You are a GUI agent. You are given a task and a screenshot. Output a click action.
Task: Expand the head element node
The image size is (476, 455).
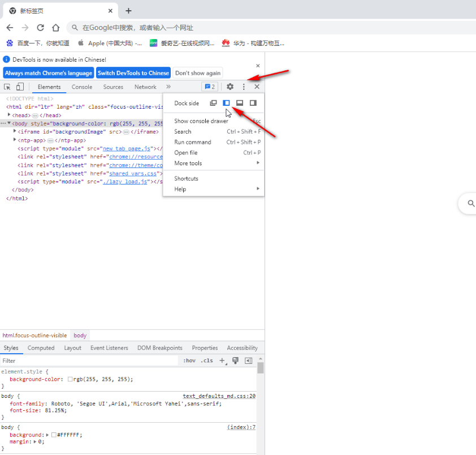coord(9,115)
